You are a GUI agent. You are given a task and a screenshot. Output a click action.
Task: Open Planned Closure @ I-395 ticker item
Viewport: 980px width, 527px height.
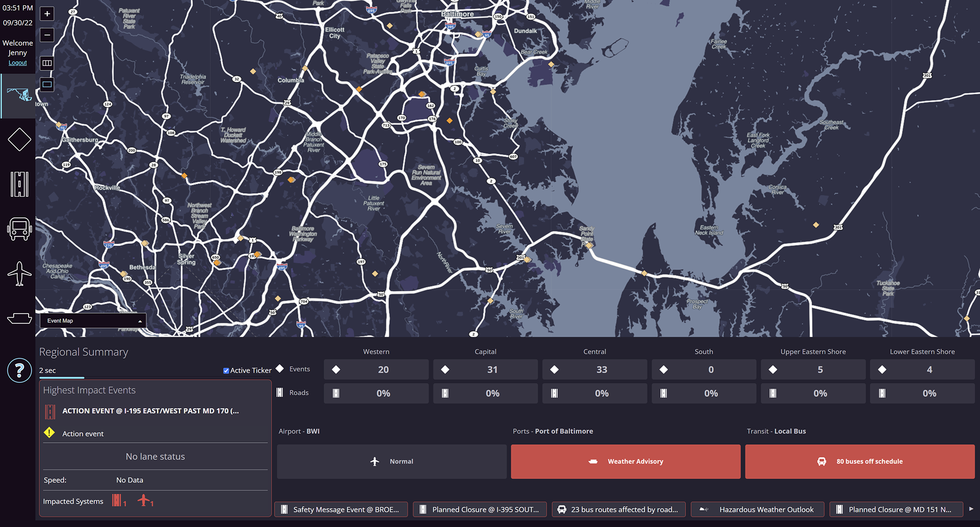click(480, 509)
